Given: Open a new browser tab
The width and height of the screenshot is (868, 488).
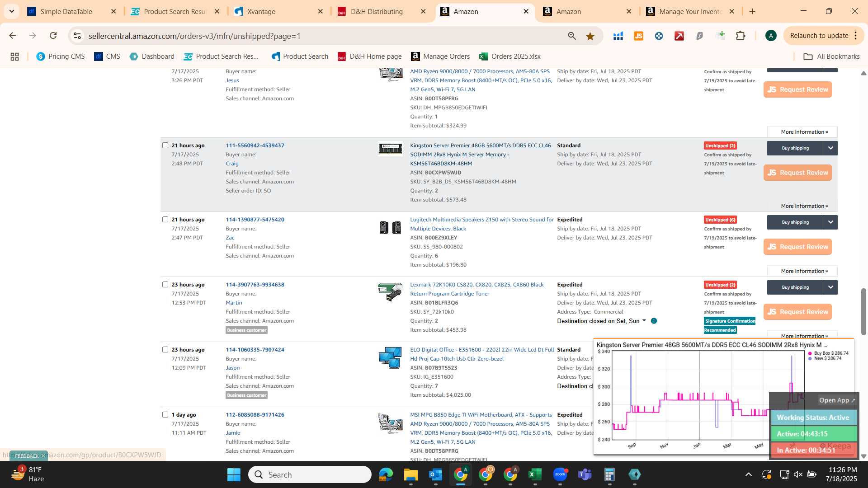Looking at the screenshot, I should tap(752, 11).
